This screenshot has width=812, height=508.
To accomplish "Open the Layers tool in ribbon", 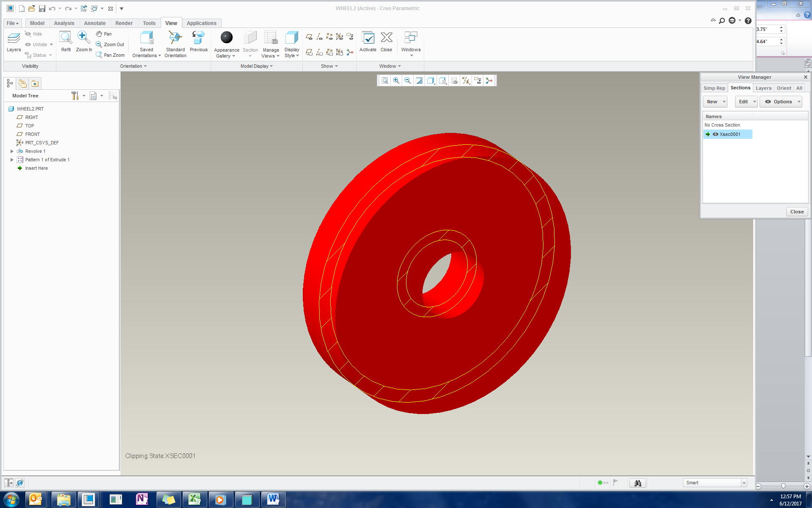I will tap(14, 41).
